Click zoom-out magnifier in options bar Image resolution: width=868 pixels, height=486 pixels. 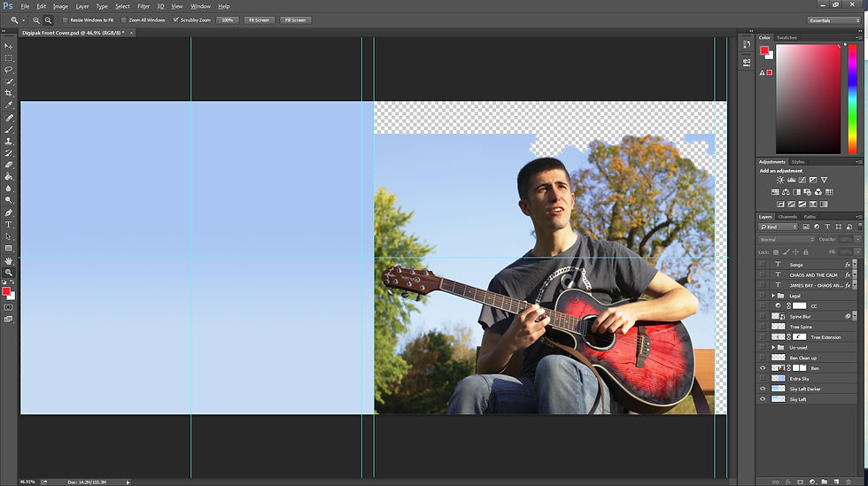48,20
